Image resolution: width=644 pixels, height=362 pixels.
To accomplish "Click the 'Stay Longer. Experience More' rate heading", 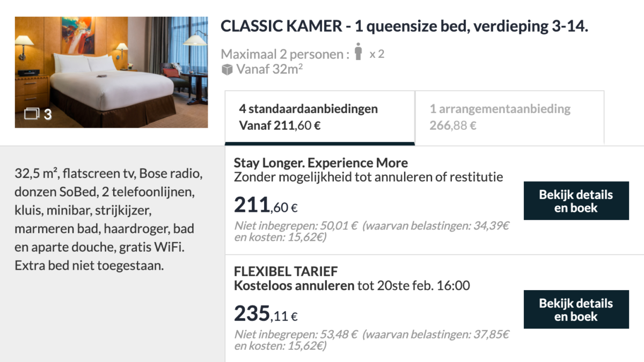I will coord(321,163).
